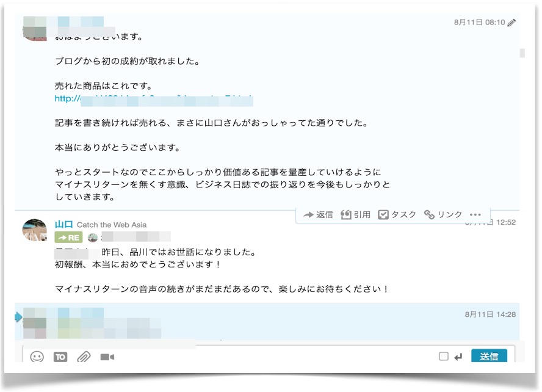Start a video call camera icon
The width and height of the screenshot is (542, 392).
107,357
